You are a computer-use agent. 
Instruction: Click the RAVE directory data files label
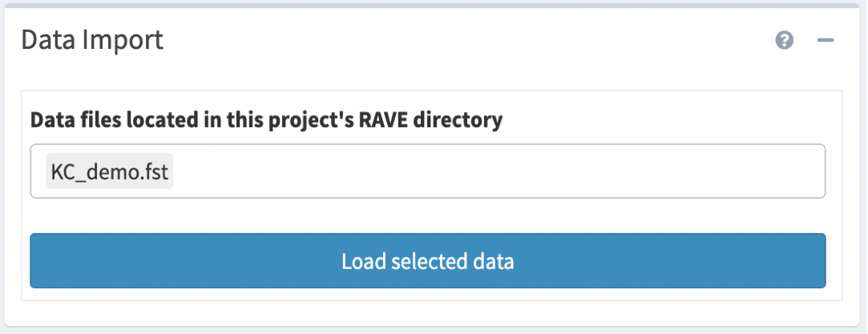266,121
